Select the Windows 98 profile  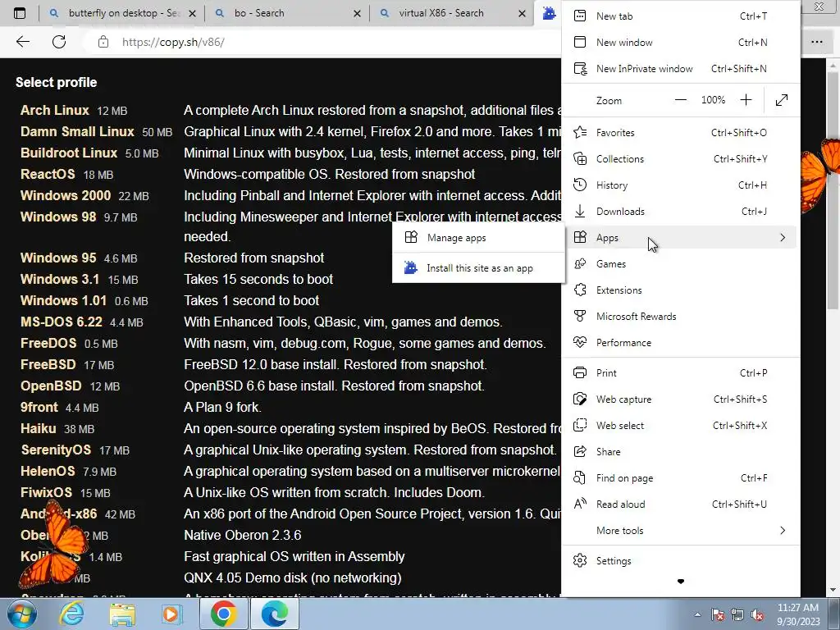tap(58, 217)
